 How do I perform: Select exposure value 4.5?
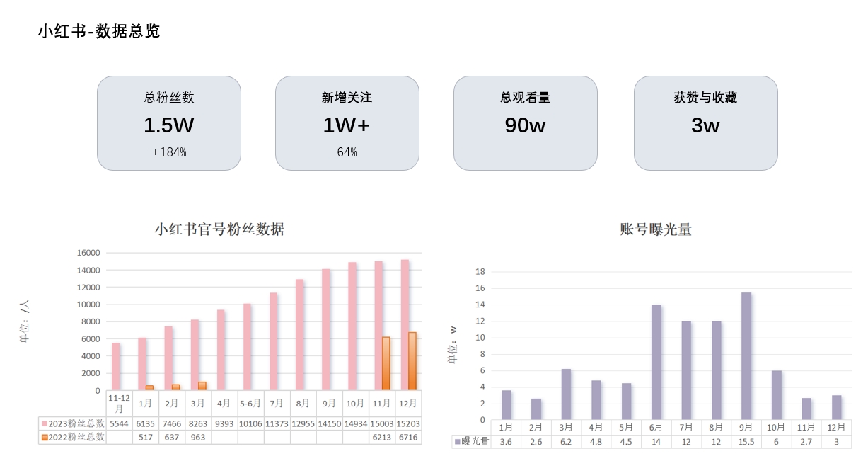pos(626,442)
